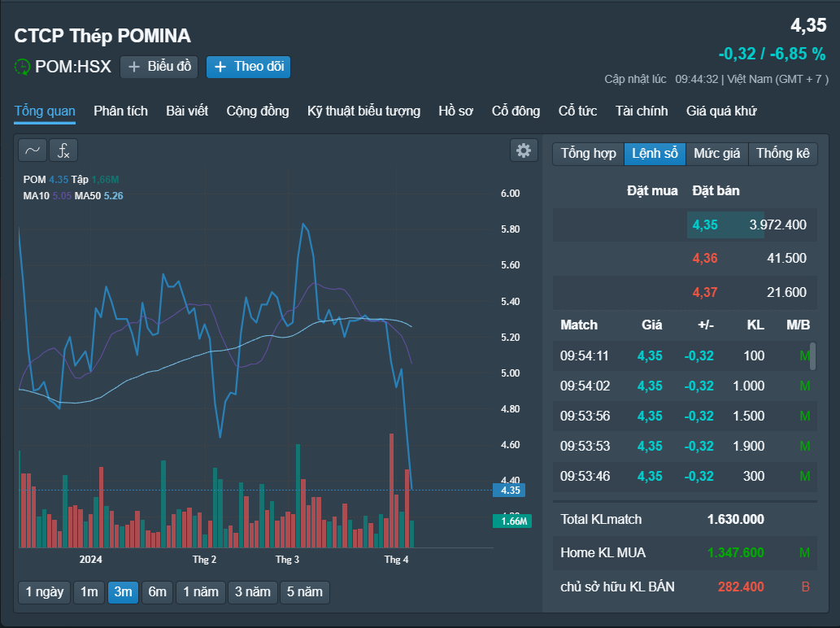Show the Thống kê panel tab
Image resolution: width=840 pixels, height=628 pixels.
(x=782, y=153)
